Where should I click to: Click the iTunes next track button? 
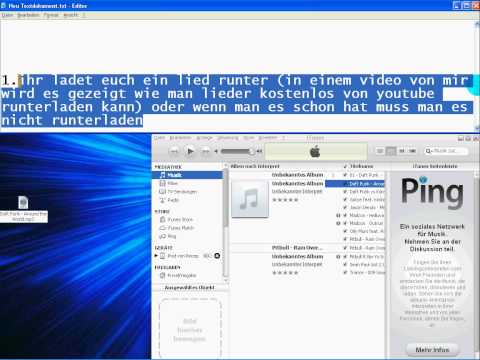point(206,152)
